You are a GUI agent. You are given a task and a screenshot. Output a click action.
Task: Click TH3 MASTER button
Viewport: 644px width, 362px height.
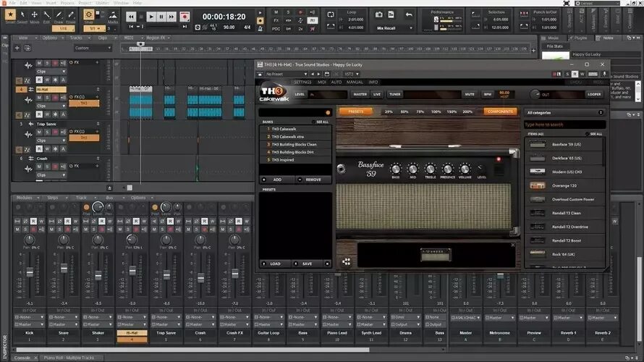360,94
